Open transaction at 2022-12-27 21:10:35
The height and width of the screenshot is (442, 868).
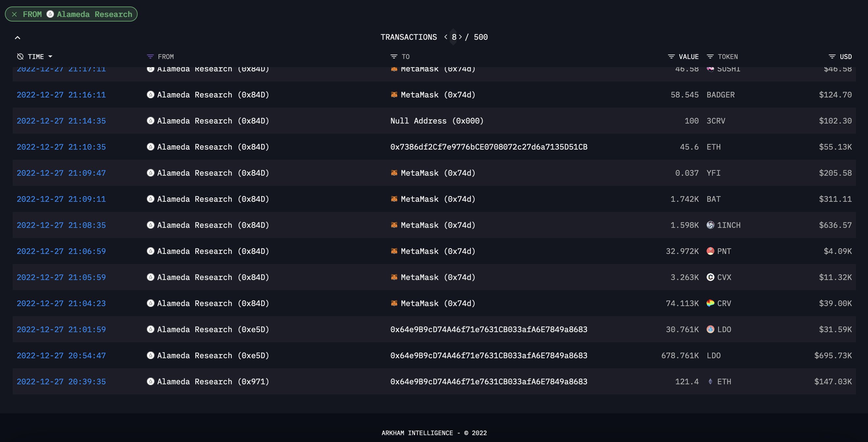[x=61, y=147]
